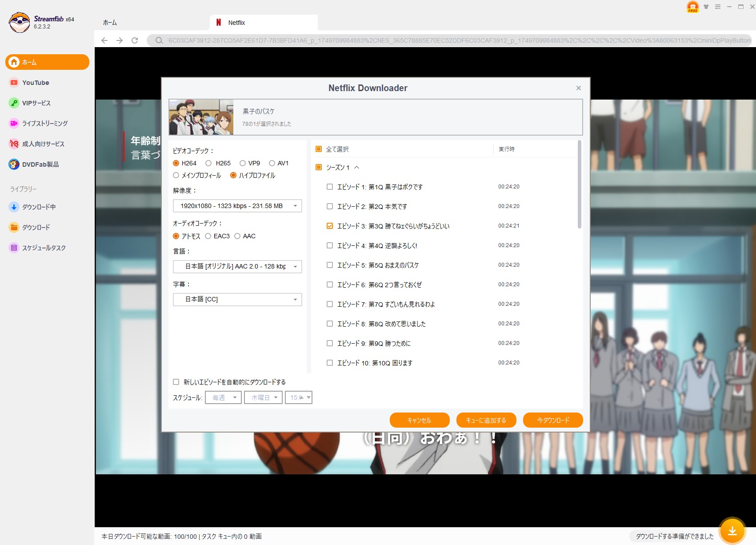Click the episode list scrollbar

[x=579, y=184]
